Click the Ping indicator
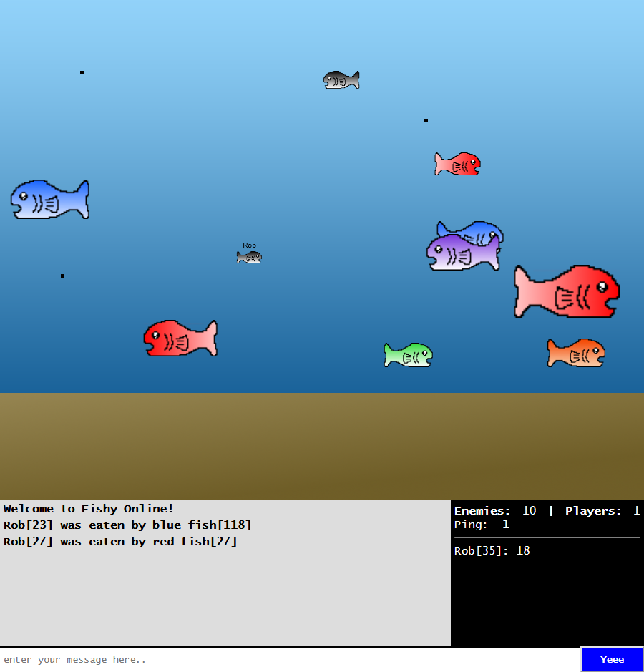This screenshot has width=644, height=672. click(481, 525)
